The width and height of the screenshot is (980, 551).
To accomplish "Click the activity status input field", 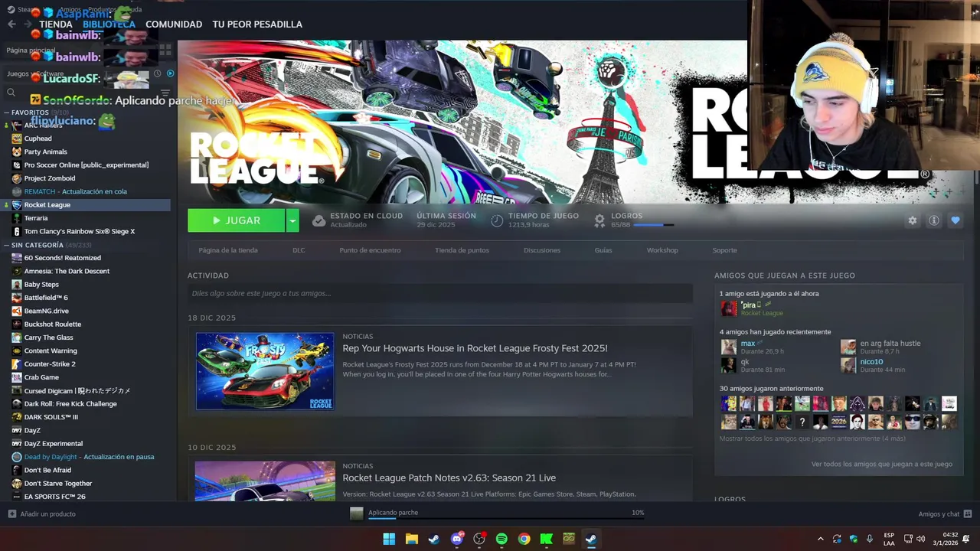I will pos(440,293).
